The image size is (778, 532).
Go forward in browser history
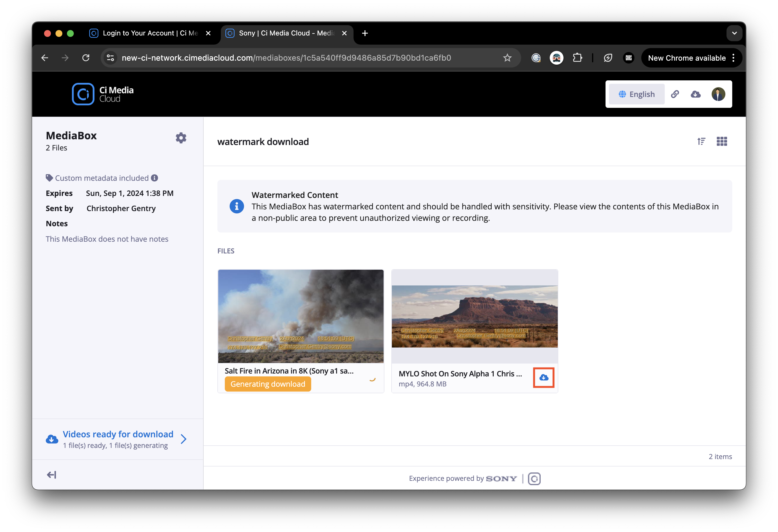click(x=65, y=58)
